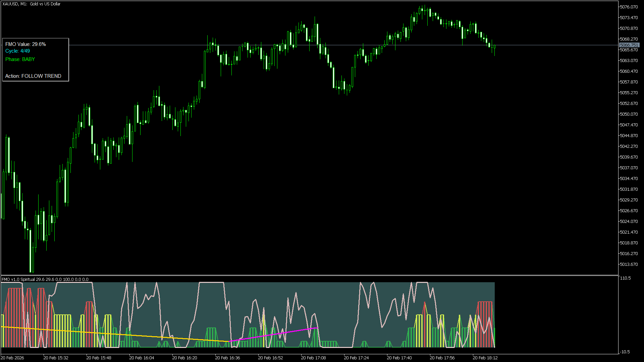Screen dimensions: 644x362
Task: Click the divider between the chart and the indicator window
Action: [309, 276]
